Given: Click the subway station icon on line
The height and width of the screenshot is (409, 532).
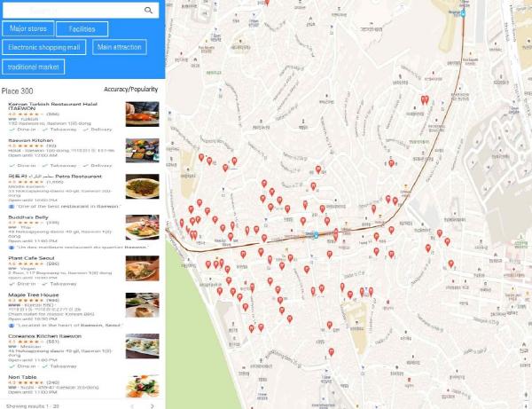Looking at the screenshot, I should coord(316,234).
